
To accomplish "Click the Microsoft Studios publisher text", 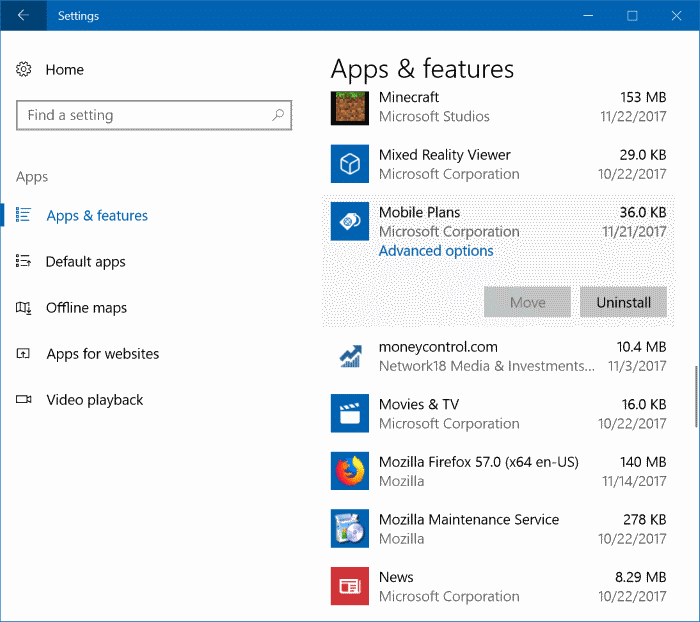I will pyautogui.click(x=434, y=117).
